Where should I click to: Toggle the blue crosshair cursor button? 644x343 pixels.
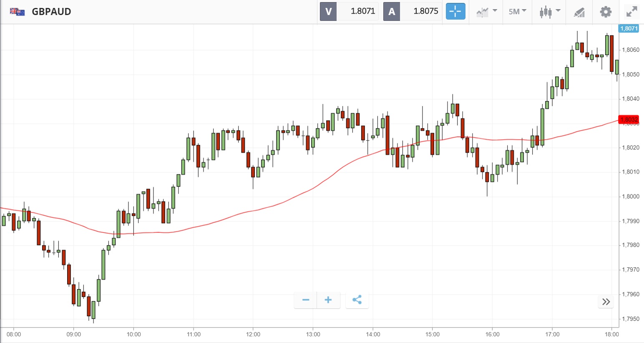coord(455,12)
